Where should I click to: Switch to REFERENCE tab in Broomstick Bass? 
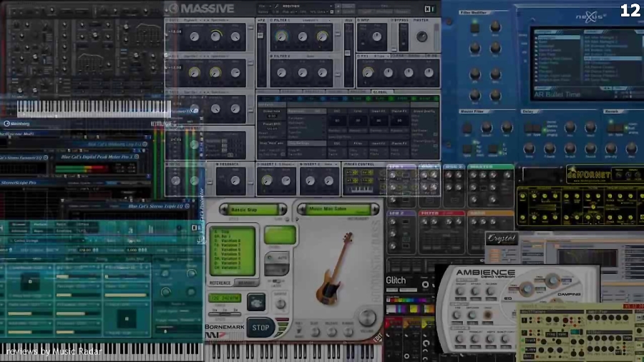(x=220, y=283)
